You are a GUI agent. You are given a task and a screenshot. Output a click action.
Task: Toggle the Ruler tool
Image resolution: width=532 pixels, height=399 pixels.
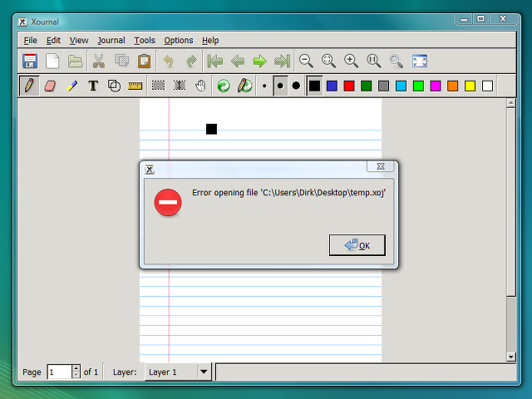click(x=135, y=86)
